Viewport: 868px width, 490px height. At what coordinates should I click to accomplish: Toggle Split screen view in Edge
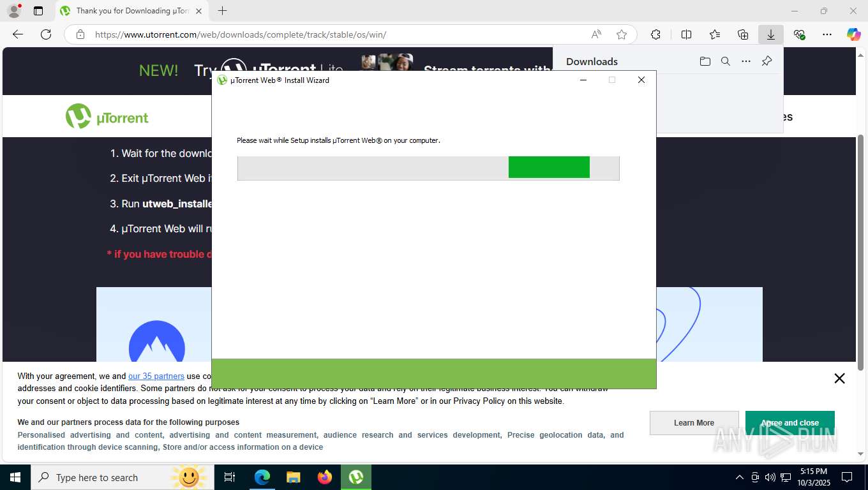686,34
